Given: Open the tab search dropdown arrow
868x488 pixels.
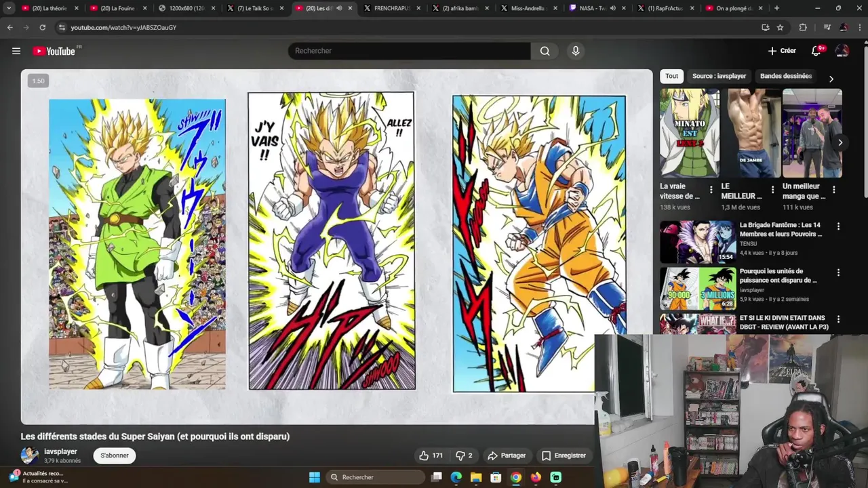Looking at the screenshot, I should pyautogui.click(x=9, y=8).
